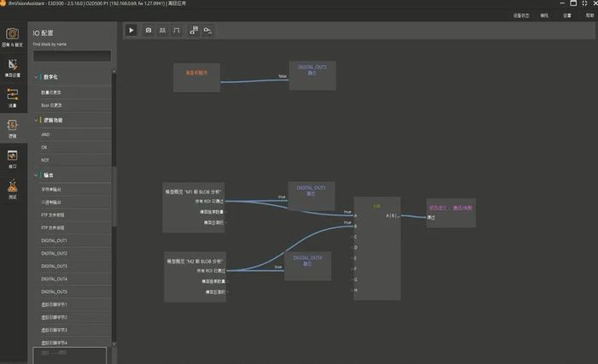
Task: Open the device status menu
Action: (520, 15)
